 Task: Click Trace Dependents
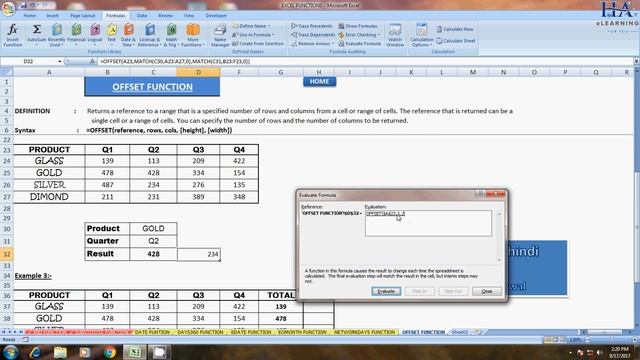(313, 35)
